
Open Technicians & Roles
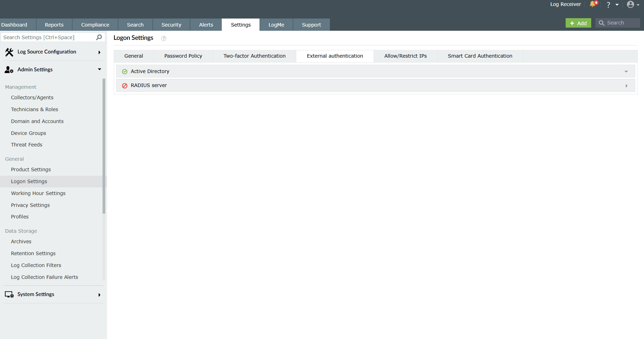[35, 110]
